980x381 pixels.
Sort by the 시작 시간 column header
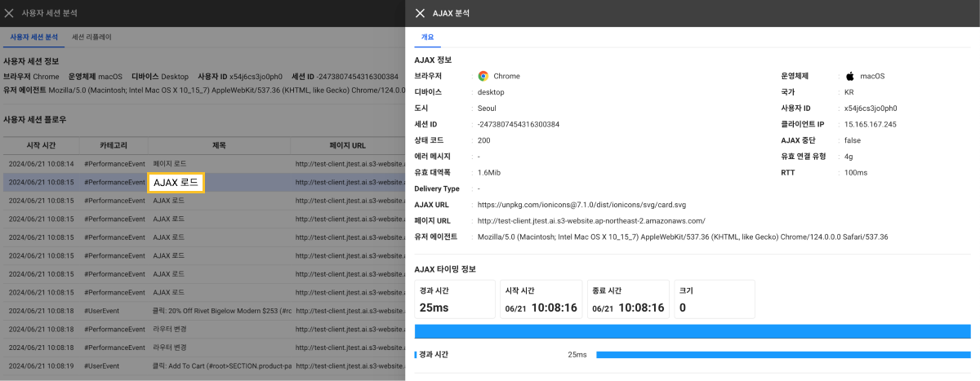40,145
